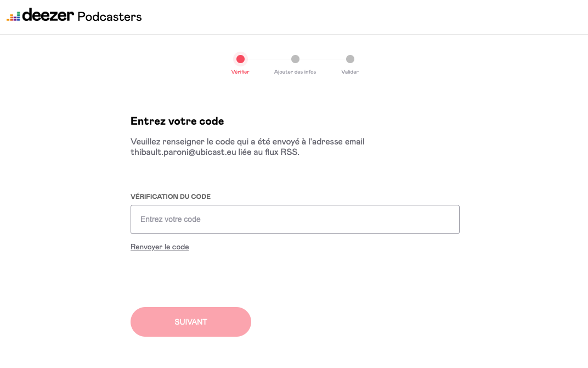Viewport: 588px width, 368px height.
Task: Click the Veuillez renseigner le code sentence
Action: pos(247,147)
